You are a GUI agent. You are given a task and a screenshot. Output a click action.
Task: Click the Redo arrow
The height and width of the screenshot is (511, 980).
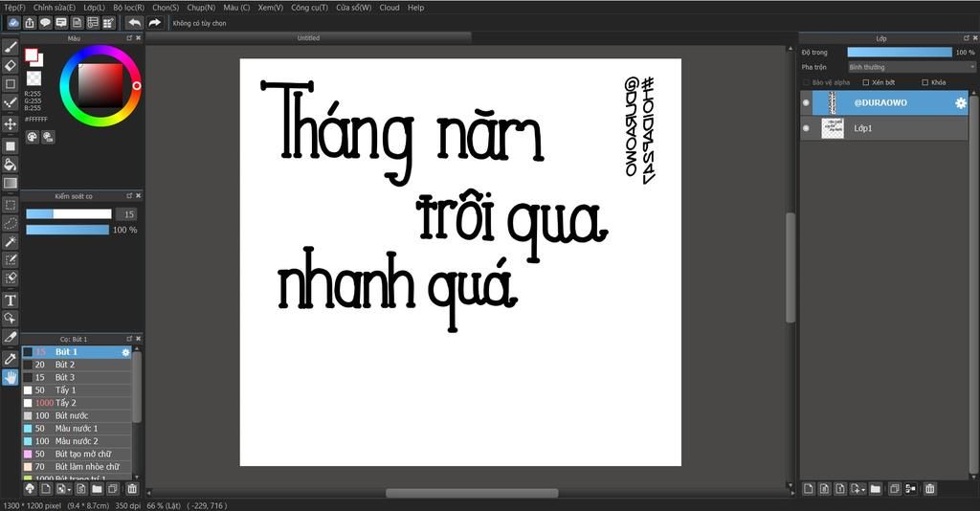[x=154, y=23]
